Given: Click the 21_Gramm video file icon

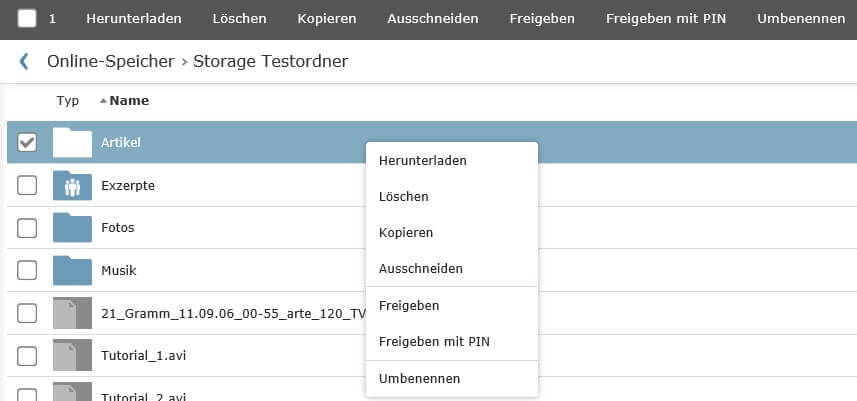Looking at the screenshot, I should tap(72, 313).
